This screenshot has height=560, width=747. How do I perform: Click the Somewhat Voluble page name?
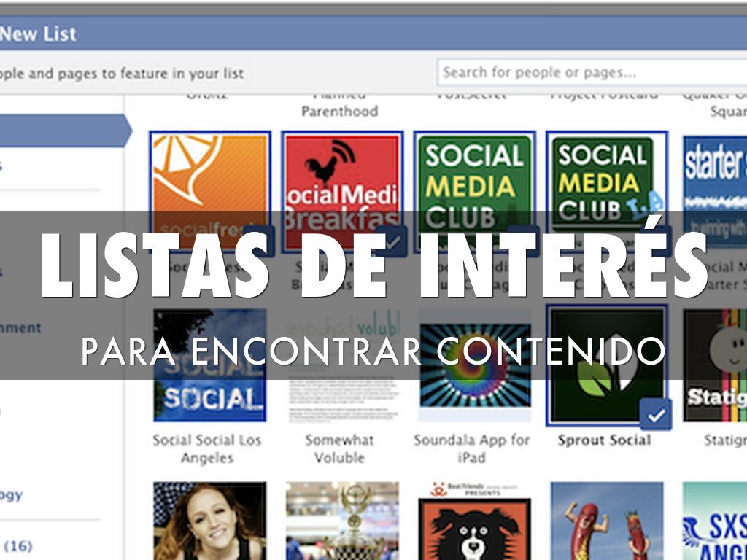pyautogui.click(x=339, y=448)
